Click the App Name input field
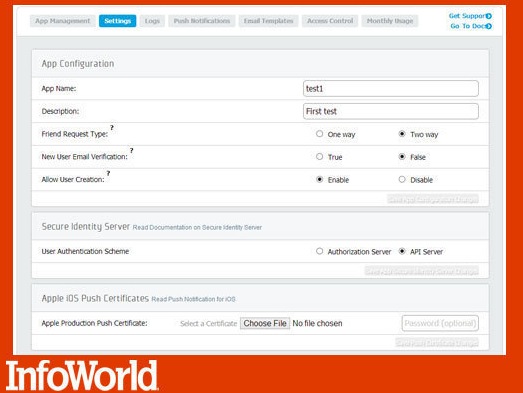523x393 pixels. [x=391, y=89]
